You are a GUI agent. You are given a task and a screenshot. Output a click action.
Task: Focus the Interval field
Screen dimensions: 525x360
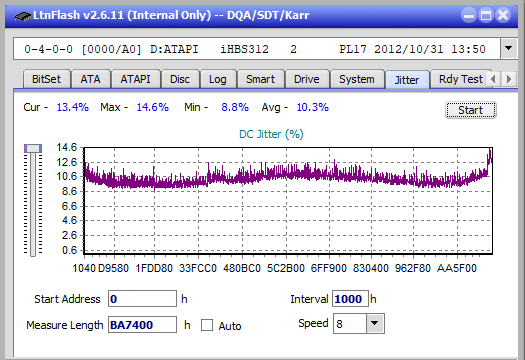350,299
